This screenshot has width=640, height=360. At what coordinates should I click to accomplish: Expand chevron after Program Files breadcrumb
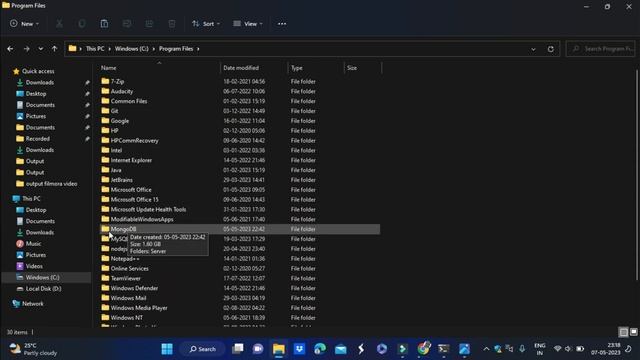198,49
